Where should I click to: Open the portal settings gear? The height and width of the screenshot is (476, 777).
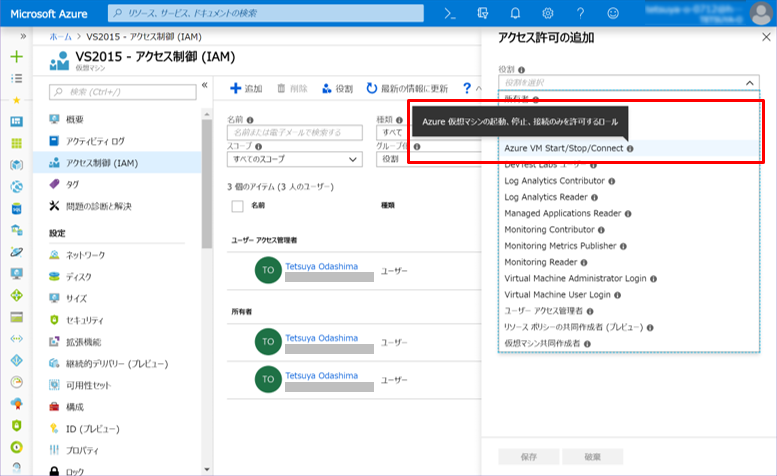[x=548, y=13]
